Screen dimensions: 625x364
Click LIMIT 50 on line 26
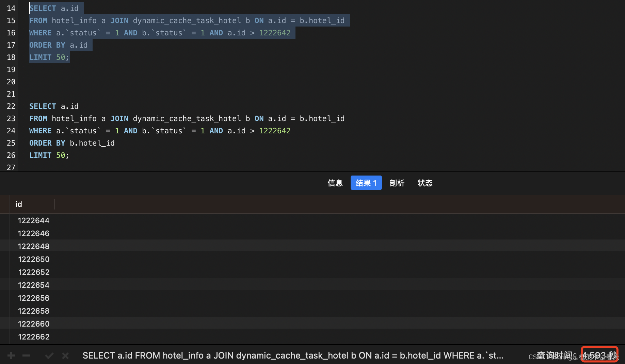click(x=49, y=155)
